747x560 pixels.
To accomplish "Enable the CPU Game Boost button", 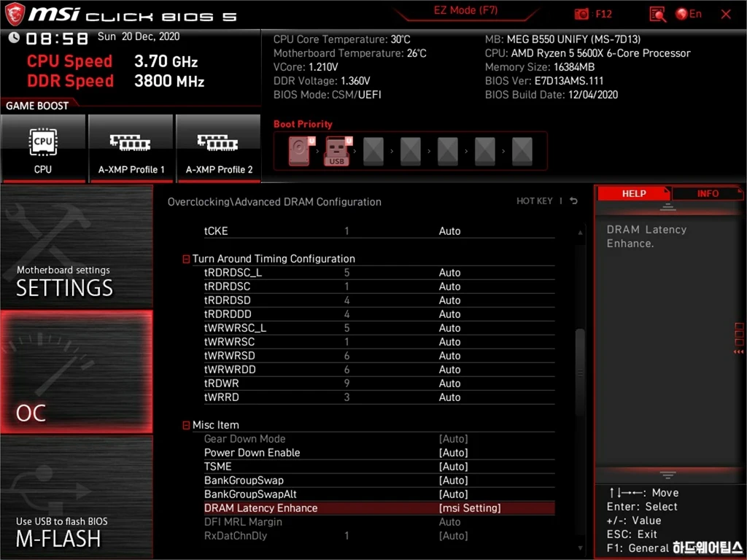I will (x=43, y=148).
